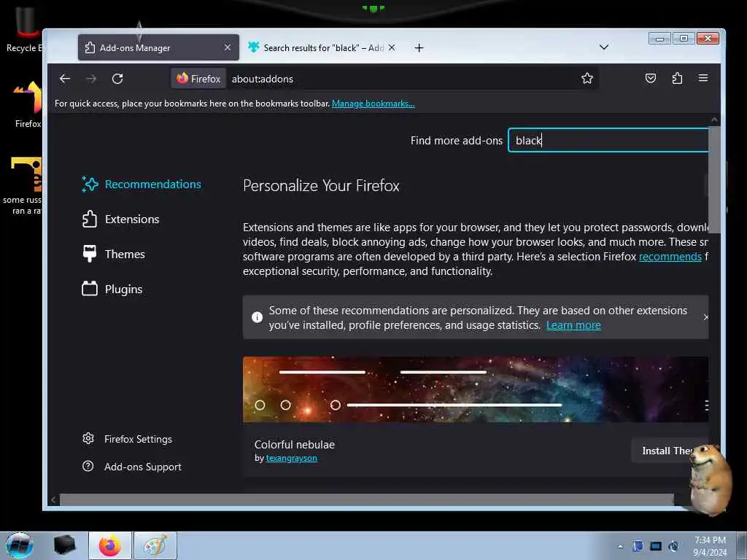The height and width of the screenshot is (560, 747).
Task: Bookmark this page with the star icon
Action: pos(587,79)
